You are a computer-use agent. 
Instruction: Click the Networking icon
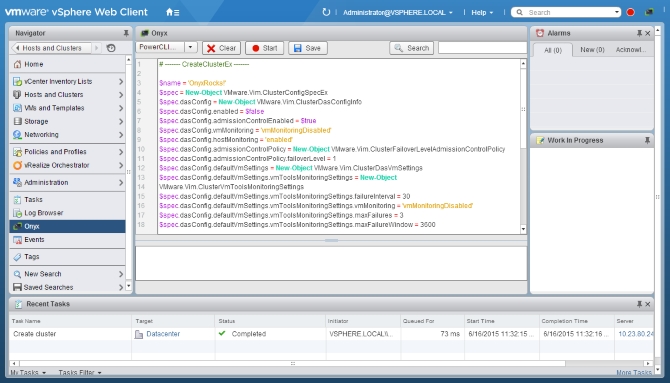click(17, 135)
